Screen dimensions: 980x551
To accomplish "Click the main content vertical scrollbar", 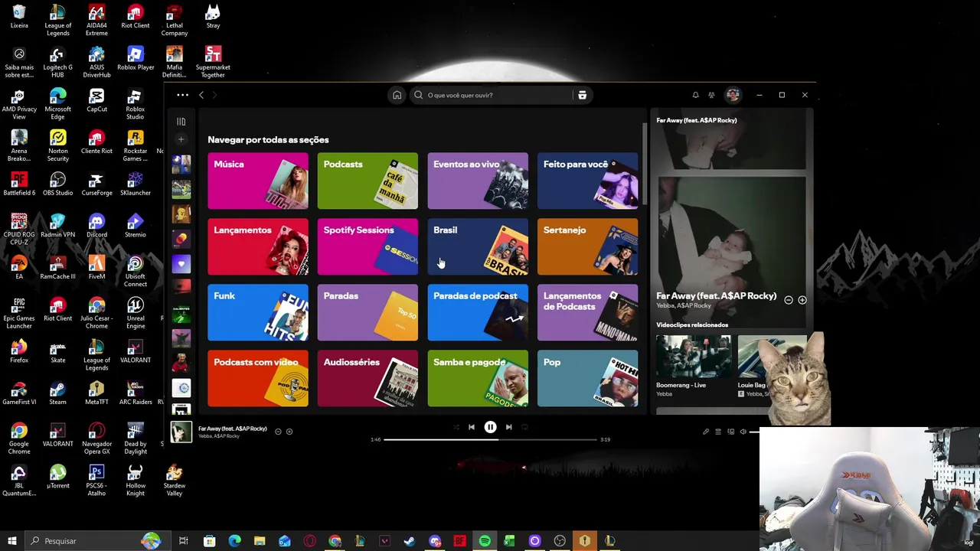I will [x=645, y=165].
